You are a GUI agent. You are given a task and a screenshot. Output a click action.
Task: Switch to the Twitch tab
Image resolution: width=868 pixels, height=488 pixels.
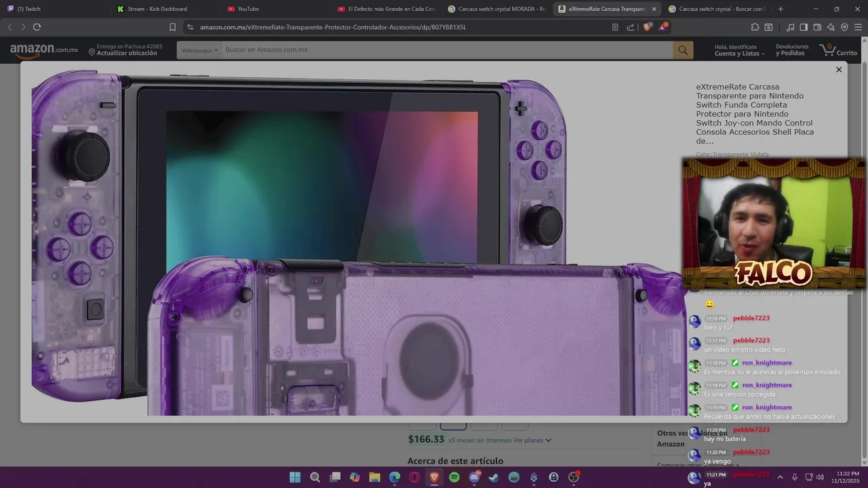54,9
